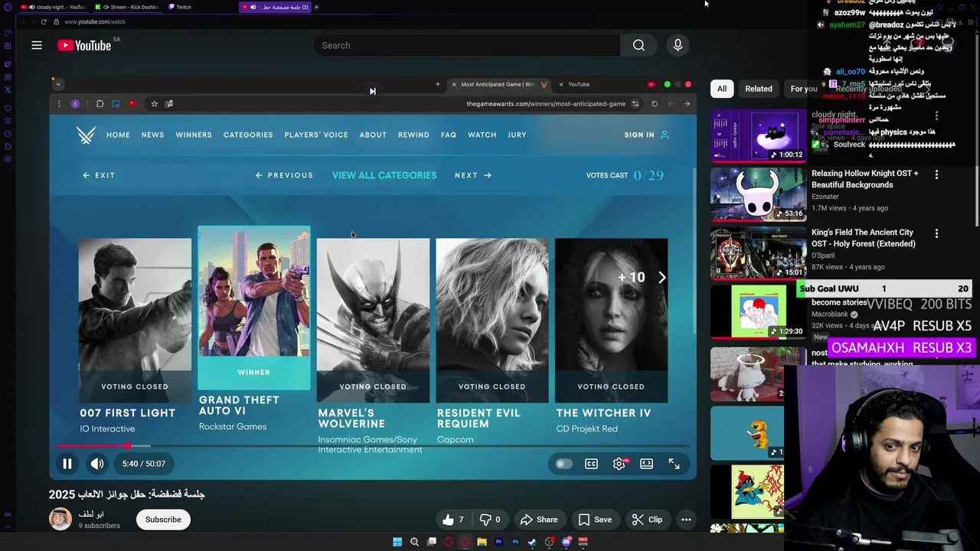Open the channel avatar beside Subscribe

60,519
